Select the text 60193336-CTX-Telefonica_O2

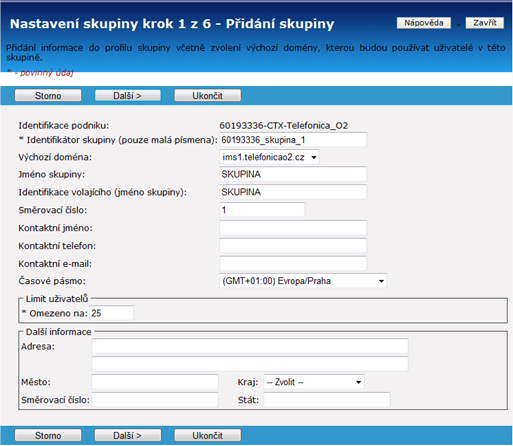point(284,126)
